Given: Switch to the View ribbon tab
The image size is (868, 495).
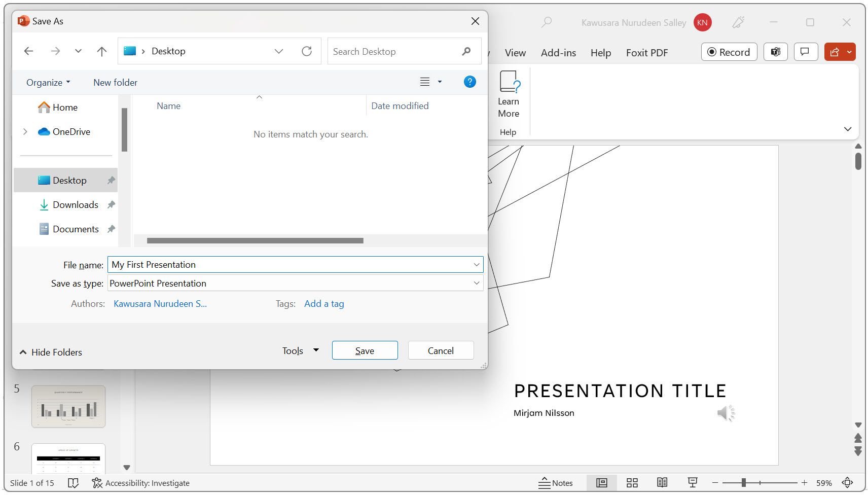Looking at the screenshot, I should click(x=515, y=53).
